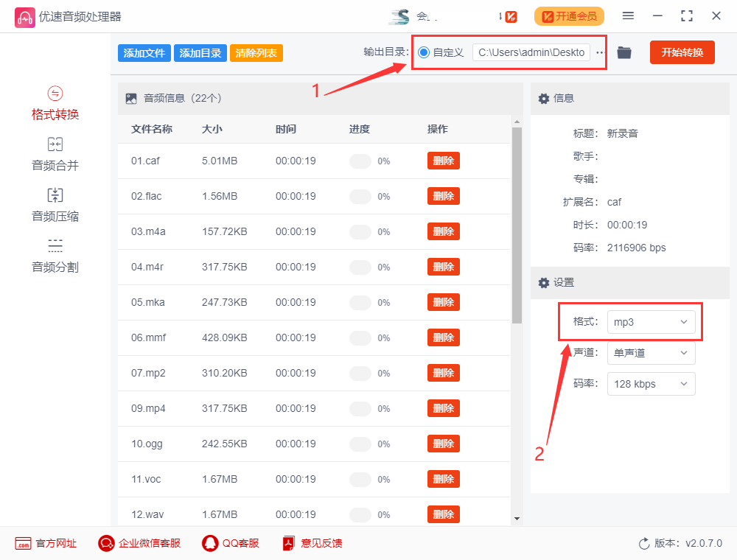
Task: Select file name 12.wav
Action: [x=147, y=514]
